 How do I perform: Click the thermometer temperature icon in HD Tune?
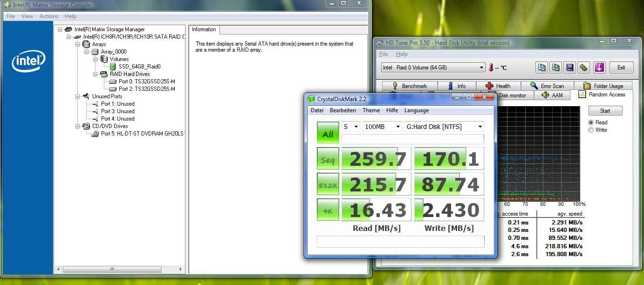click(x=491, y=68)
